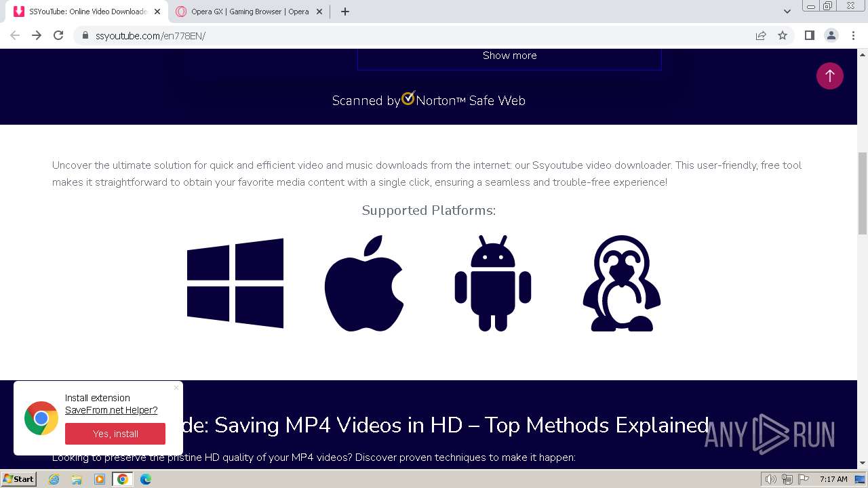The image size is (868, 488).
Task: Close the SSYouTube tab
Action: click(156, 12)
